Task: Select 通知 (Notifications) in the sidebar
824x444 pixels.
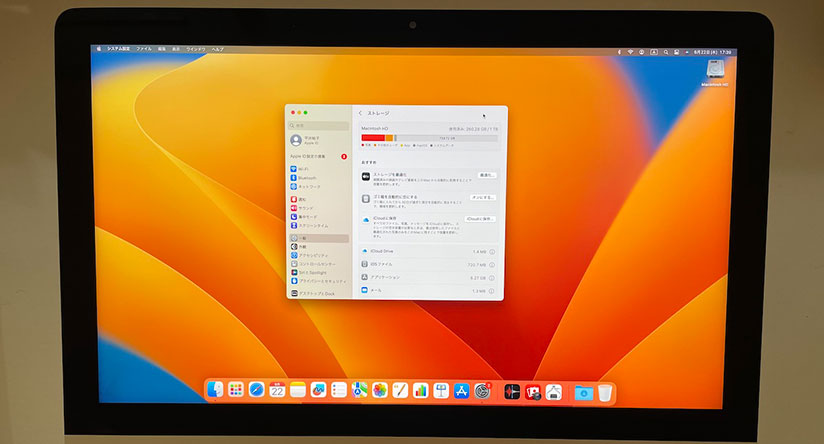Action: [x=318, y=200]
